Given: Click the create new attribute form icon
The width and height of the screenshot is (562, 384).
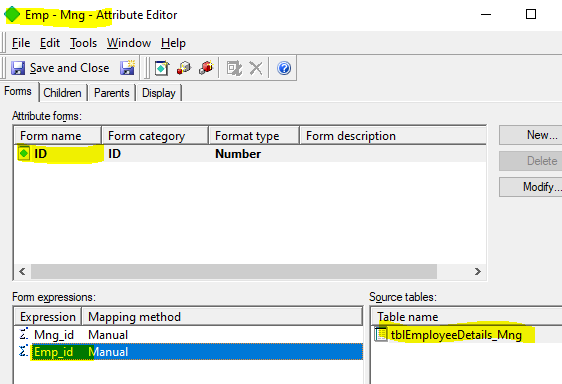Looking at the screenshot, I should [x=162, y=68].
